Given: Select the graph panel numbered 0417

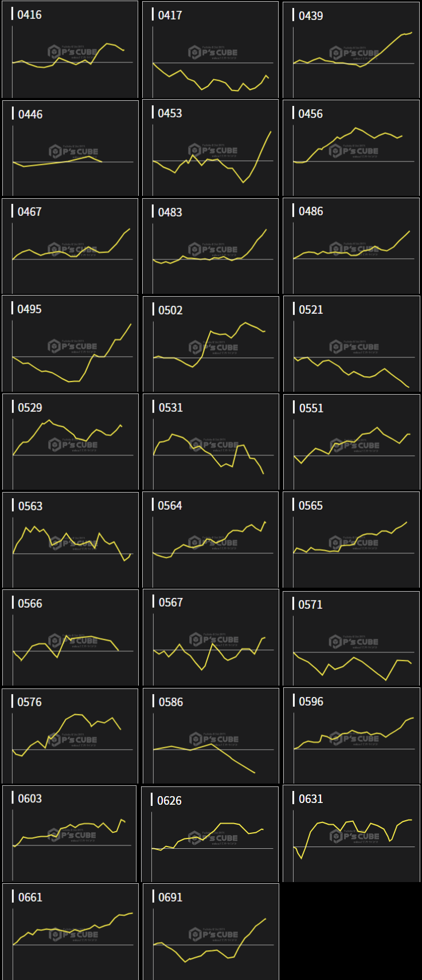Looking at the screenshot, I should pyautogui.click(x=210, y=50).
